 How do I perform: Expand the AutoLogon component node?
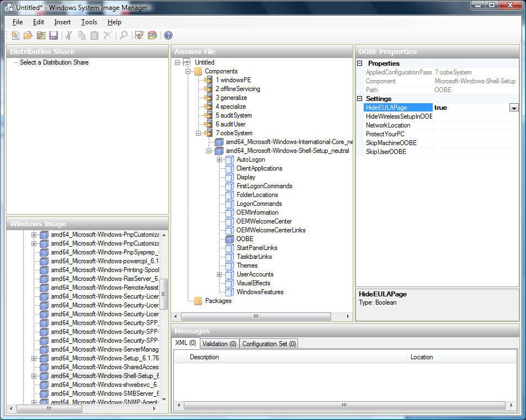tap(219, 159)
